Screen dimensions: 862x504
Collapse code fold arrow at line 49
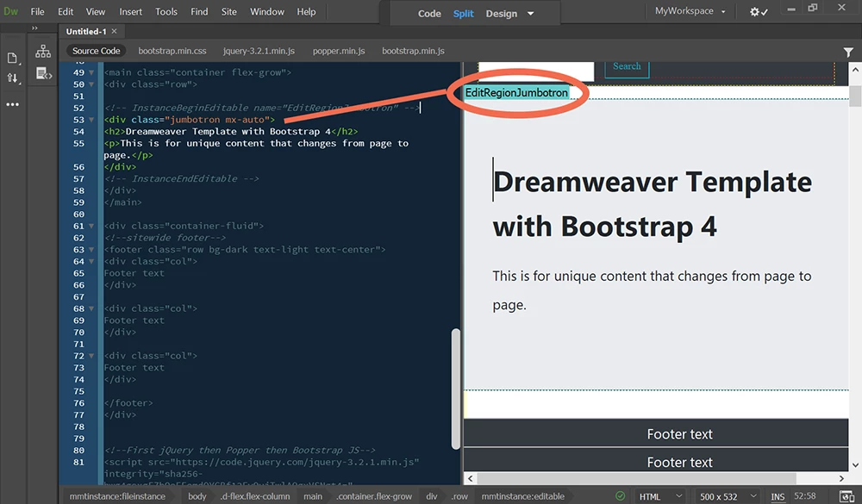91,72
